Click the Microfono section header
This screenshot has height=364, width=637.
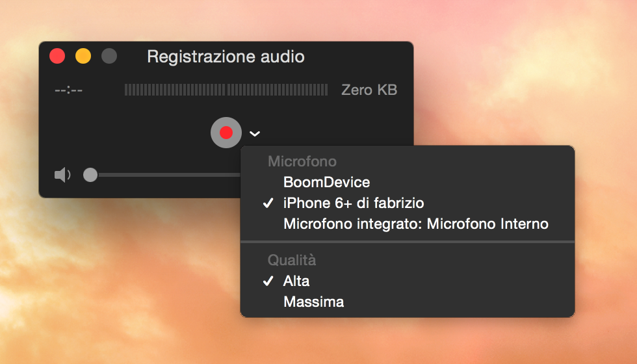tap(302, 162)
